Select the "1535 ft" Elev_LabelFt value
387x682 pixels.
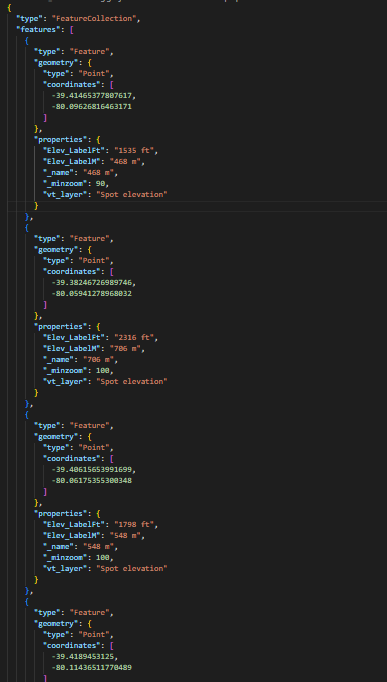(135, 150)
